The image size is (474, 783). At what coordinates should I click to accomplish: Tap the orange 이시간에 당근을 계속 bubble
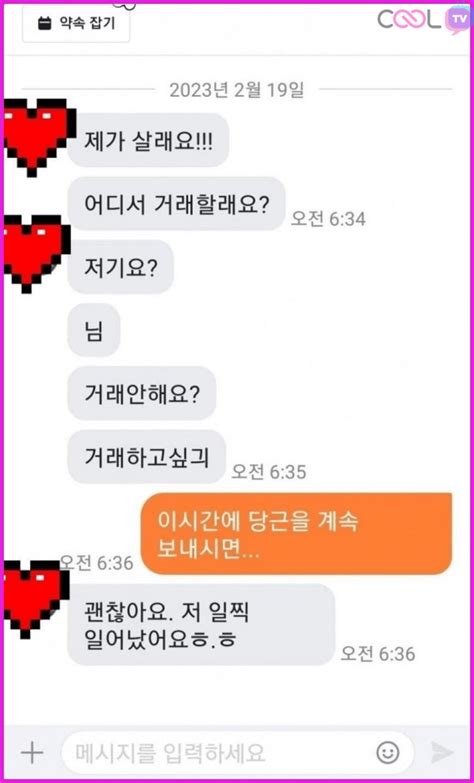click(x=296, y=533)
